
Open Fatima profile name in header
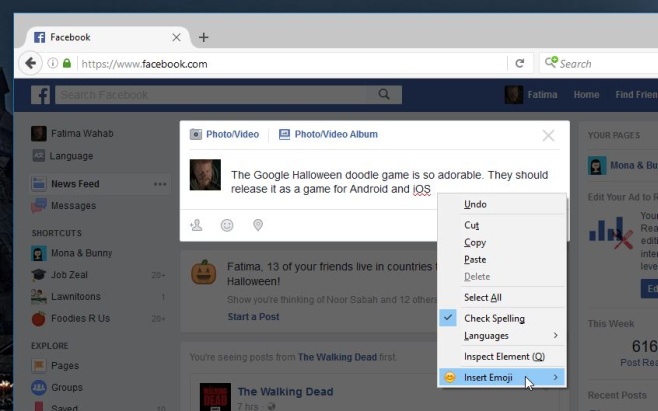(x=542, y=95)
